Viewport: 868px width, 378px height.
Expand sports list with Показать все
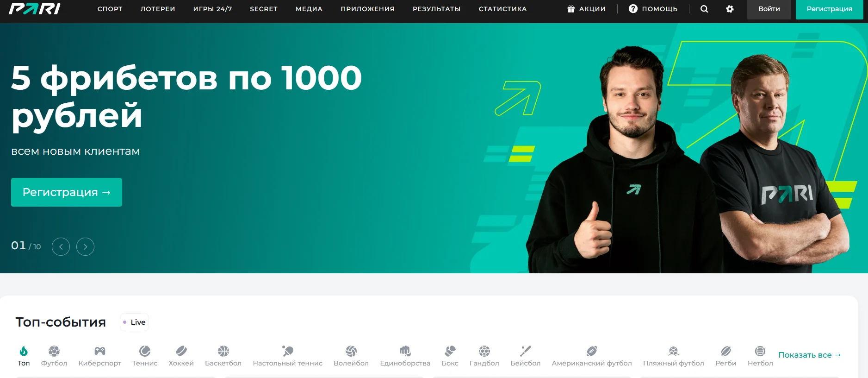pos(809,355)
